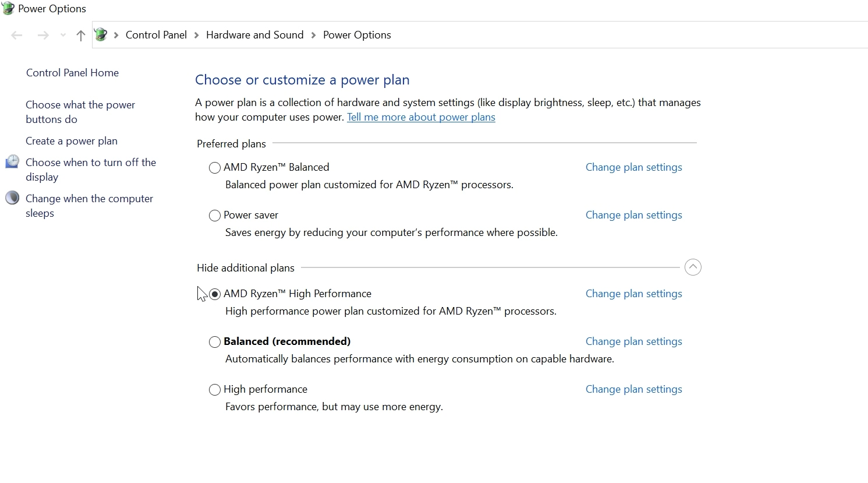Select the AMD Ryzen Balanced plan
The image size is (868, 483).
coord(215,168)
